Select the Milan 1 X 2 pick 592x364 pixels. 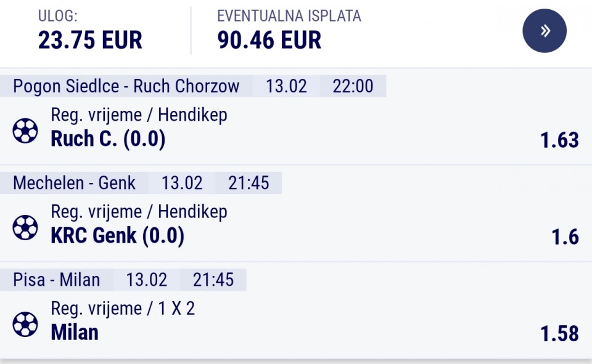coord(75,333)
